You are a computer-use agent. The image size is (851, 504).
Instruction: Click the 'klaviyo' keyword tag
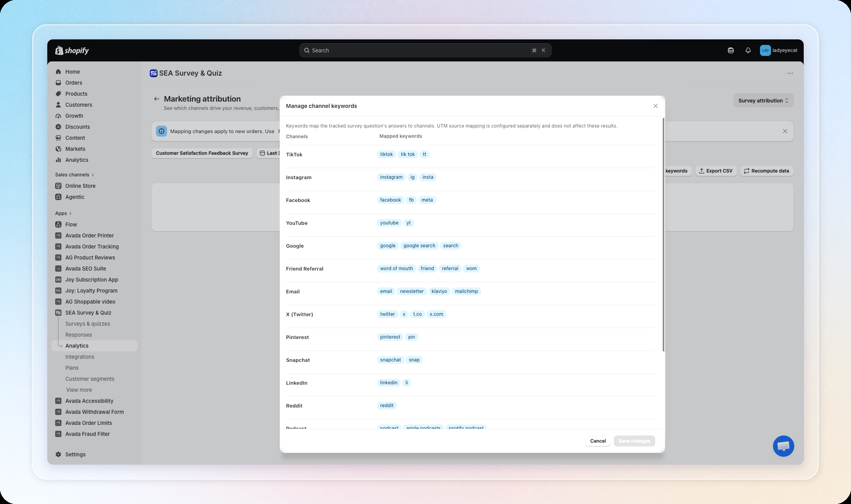click(x=439, y=291)
